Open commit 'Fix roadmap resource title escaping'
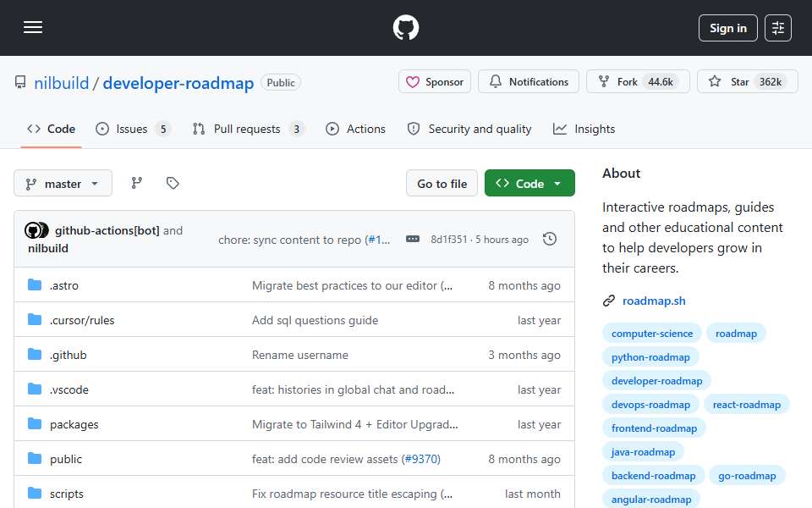Viewport: 812px width, 508px height. pos(352,494)
